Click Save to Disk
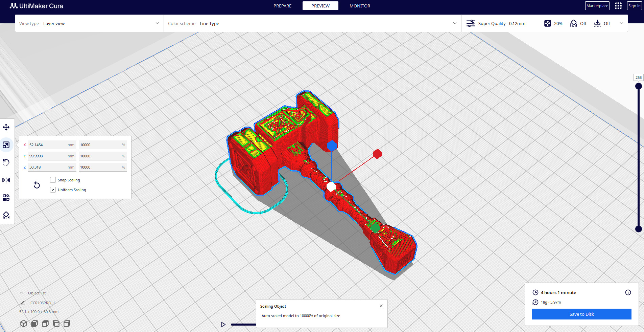This screenshot has width=644, height=332. (582, 314)
